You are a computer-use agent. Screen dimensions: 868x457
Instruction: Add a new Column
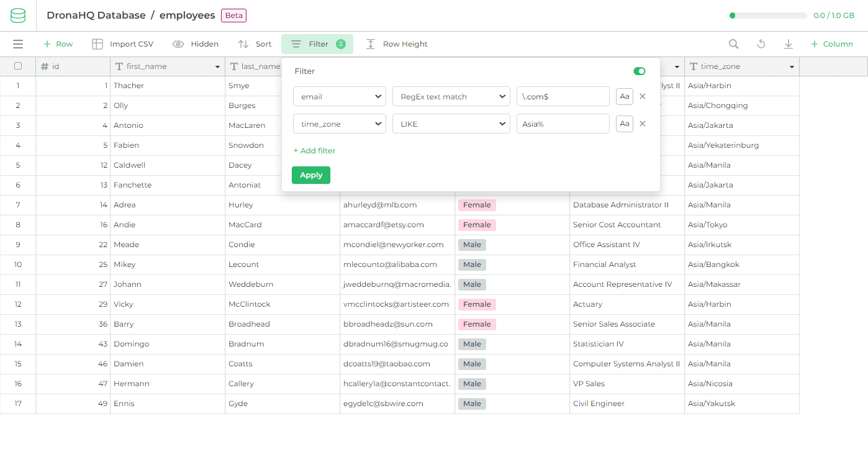tap(832, 44)
